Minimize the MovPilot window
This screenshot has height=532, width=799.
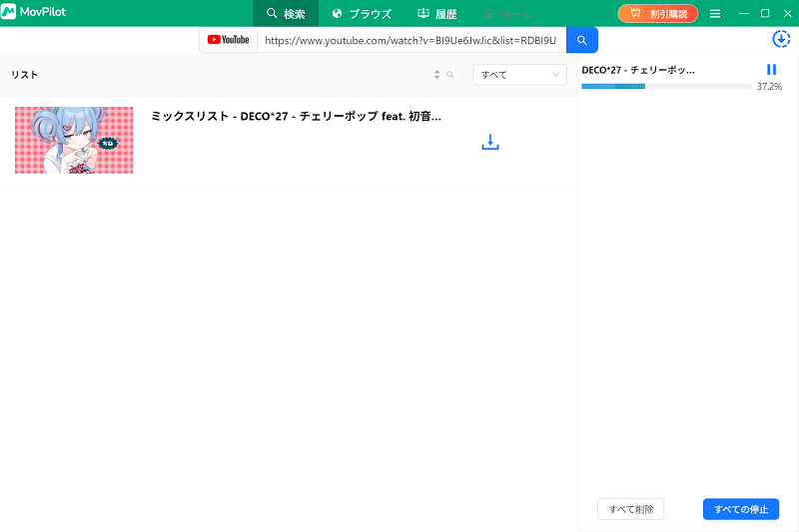tap(743, 14)
